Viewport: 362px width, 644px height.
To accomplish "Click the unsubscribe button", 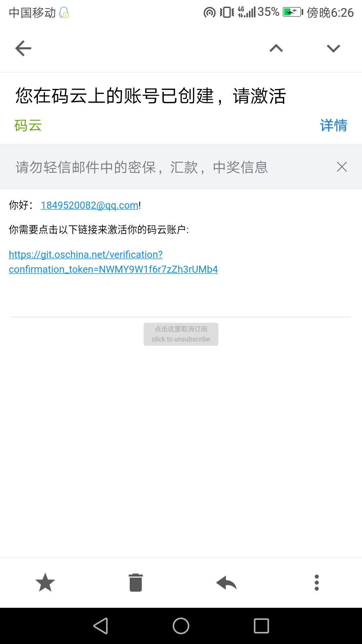I will tap(181, 334).
